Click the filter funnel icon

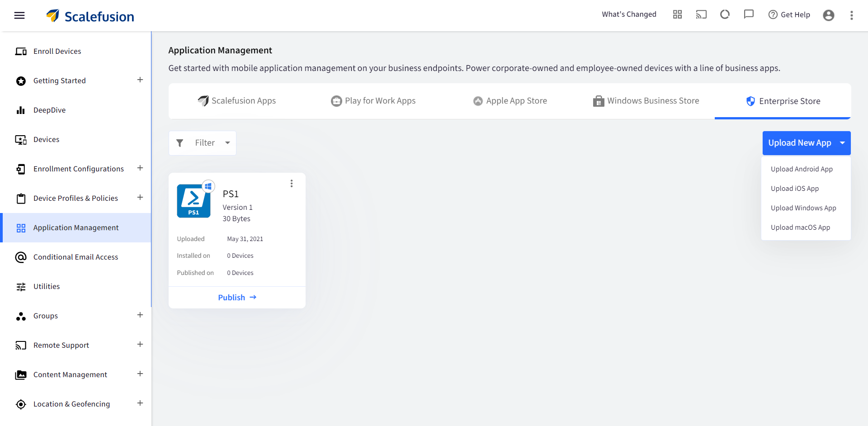point(179,143)
